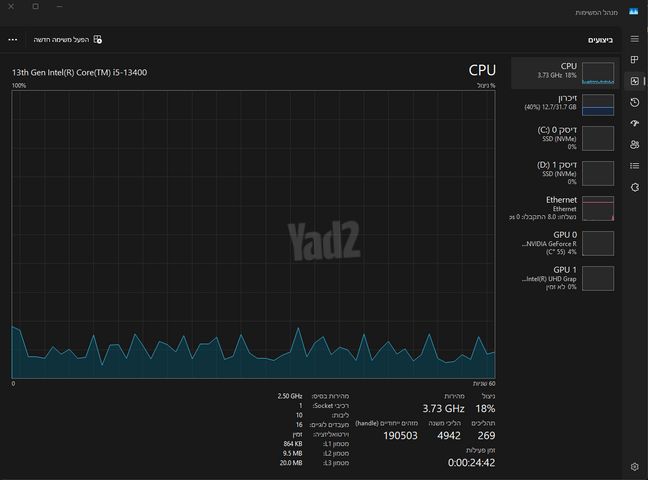
Task: Open the Services icon in sidebar
Action: (635, 187)
